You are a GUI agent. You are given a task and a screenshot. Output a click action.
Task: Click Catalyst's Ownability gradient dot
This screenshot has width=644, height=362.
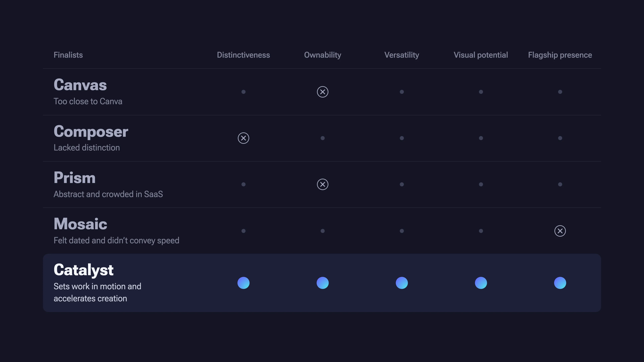[x=323, y=283]
